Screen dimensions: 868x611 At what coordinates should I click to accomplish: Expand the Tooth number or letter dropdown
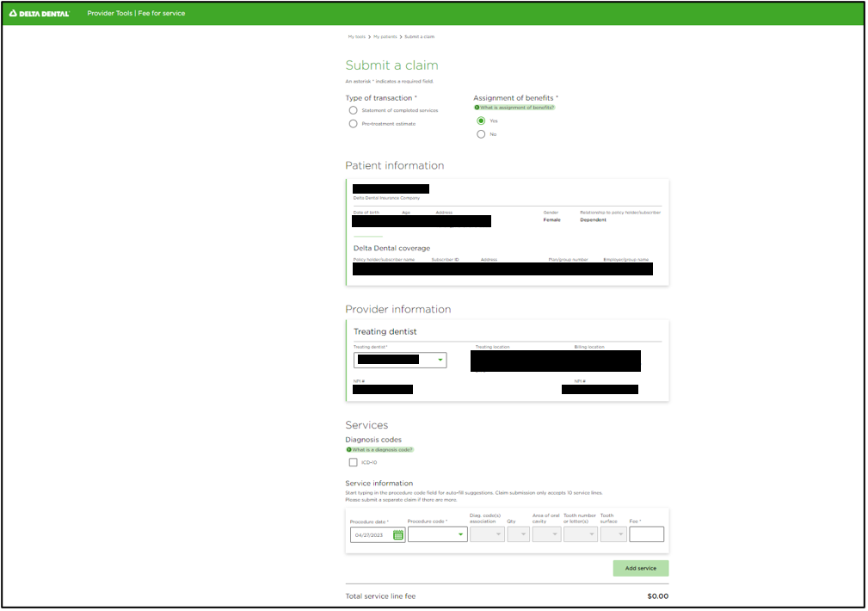[580, 534]
